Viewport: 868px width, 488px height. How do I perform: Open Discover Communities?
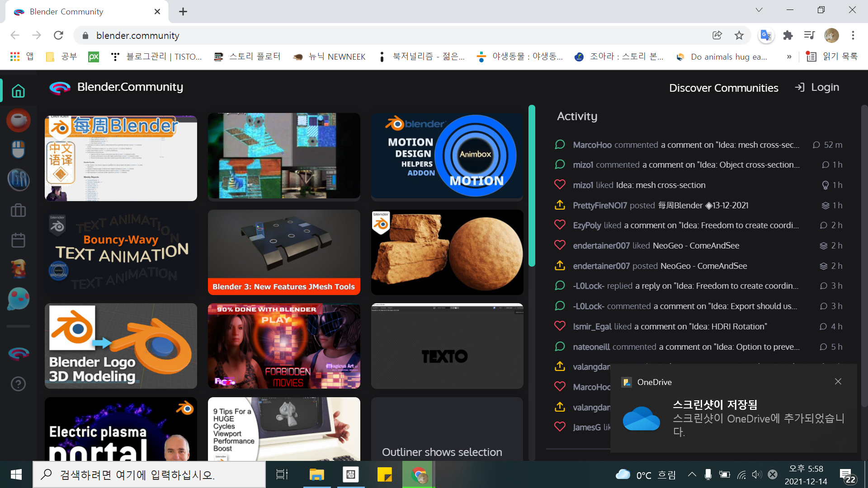[x=724, y=88]
